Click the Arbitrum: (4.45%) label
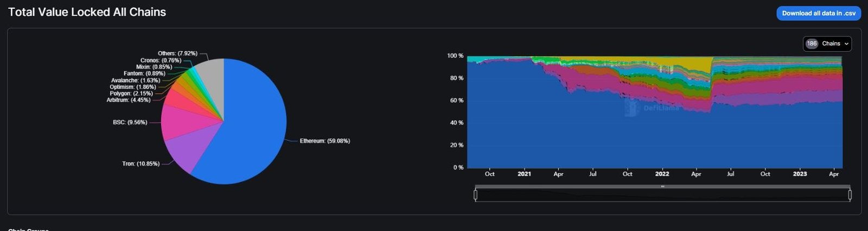The image size is (868, 231). 129,100
